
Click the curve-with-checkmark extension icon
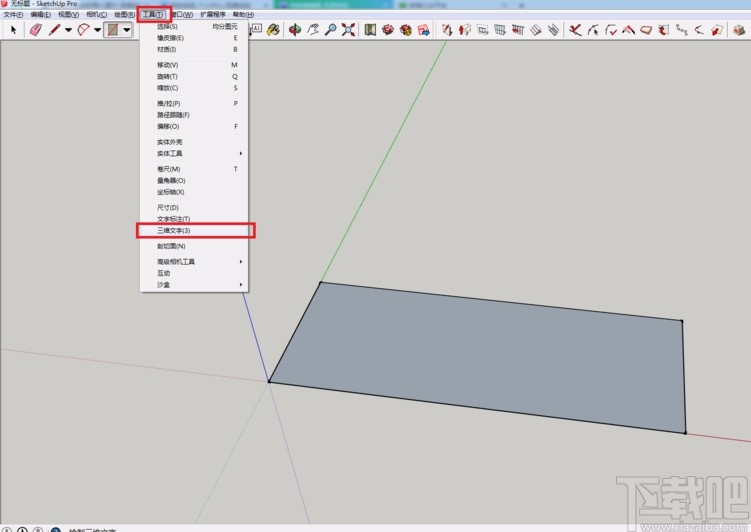[x=611, y=30]
